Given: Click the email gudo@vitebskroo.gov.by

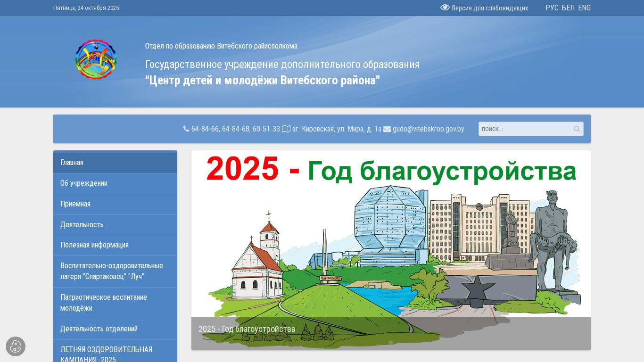Looking at the screenshot, I should coord(429,129).
